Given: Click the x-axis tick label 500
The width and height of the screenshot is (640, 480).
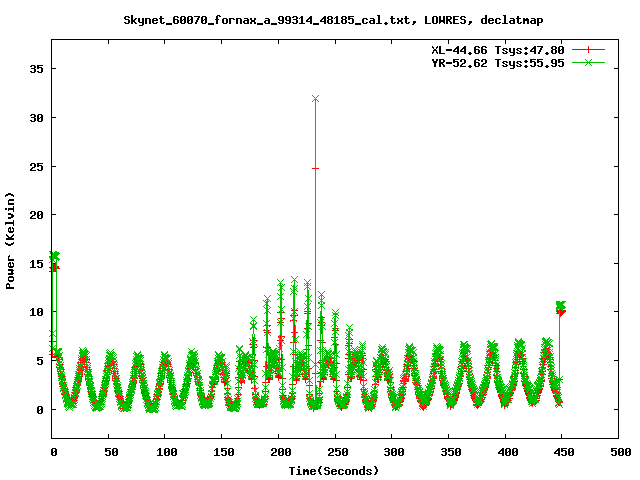Looking at the screenshot, I should point(620,452).
